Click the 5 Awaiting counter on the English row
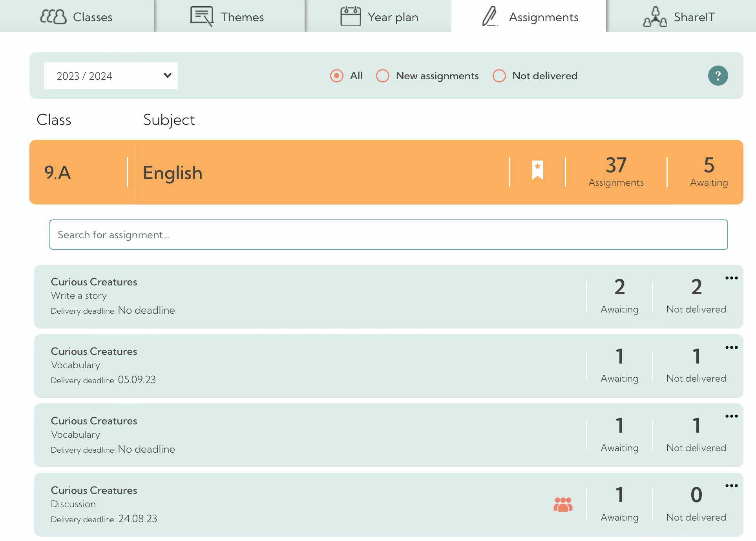 pos(708,172)
